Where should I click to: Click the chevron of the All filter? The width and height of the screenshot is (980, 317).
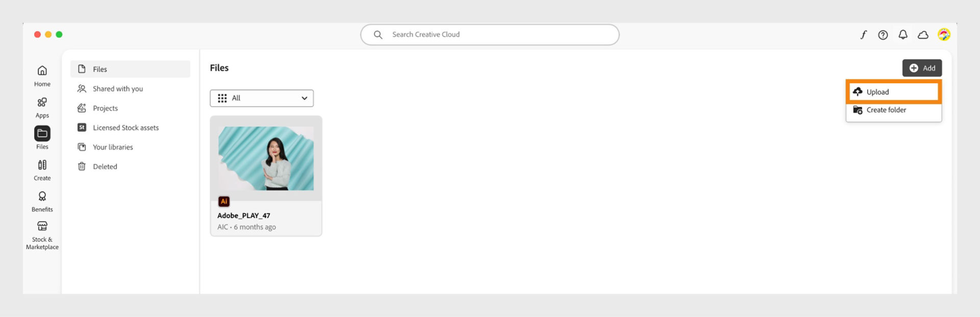coord(304,98)
